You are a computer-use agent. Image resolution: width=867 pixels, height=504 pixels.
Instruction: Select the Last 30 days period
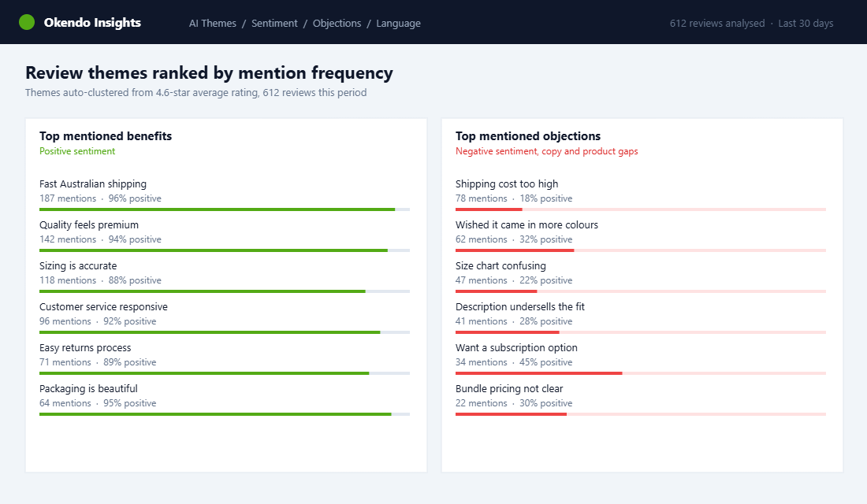coord(806,23)
